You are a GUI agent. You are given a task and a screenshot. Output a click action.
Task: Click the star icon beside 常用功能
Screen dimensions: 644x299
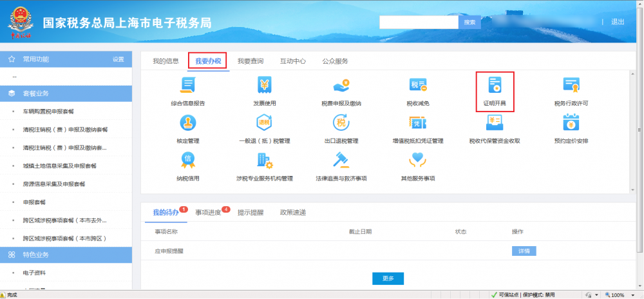[x=12, y=59]
